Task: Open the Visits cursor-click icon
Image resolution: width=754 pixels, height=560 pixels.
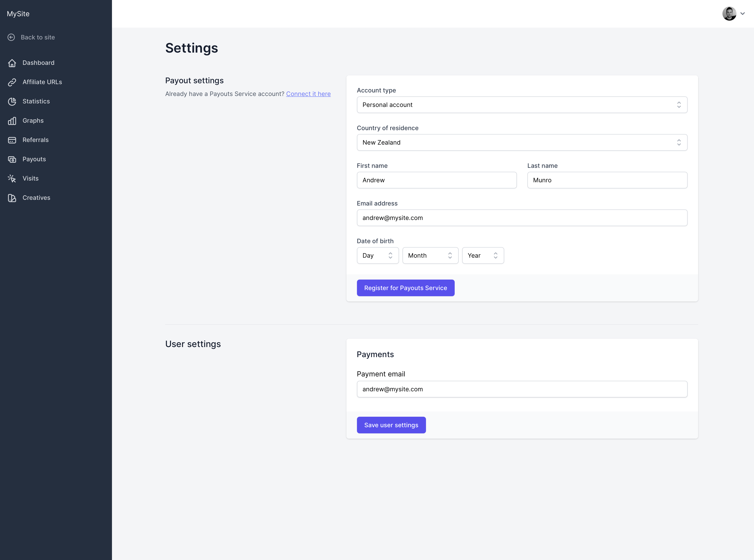Action: (12, 179)
